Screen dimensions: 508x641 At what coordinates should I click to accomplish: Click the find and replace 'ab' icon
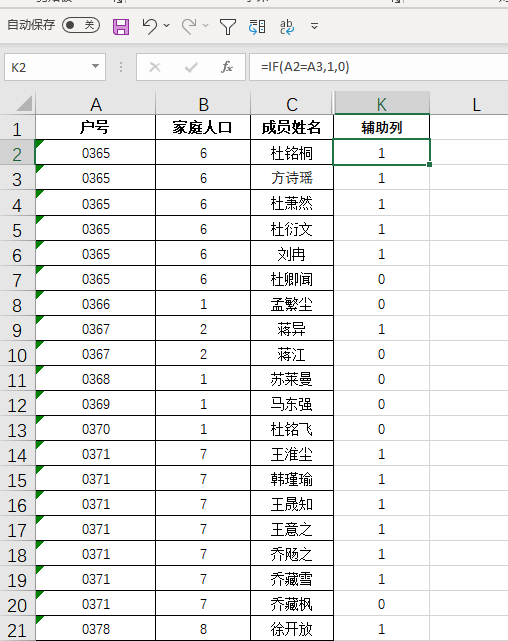(x=287, y=27)
